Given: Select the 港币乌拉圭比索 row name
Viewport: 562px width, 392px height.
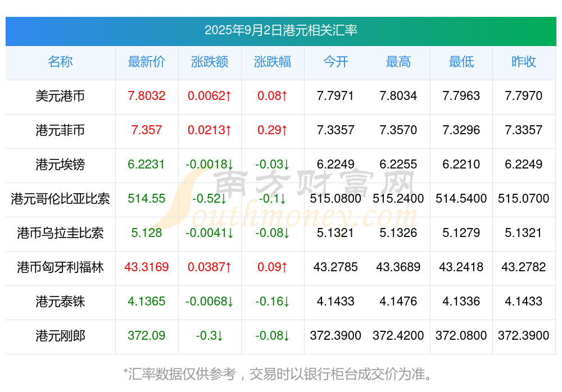Looking at the screenshot, I should [x=60, y=233].
